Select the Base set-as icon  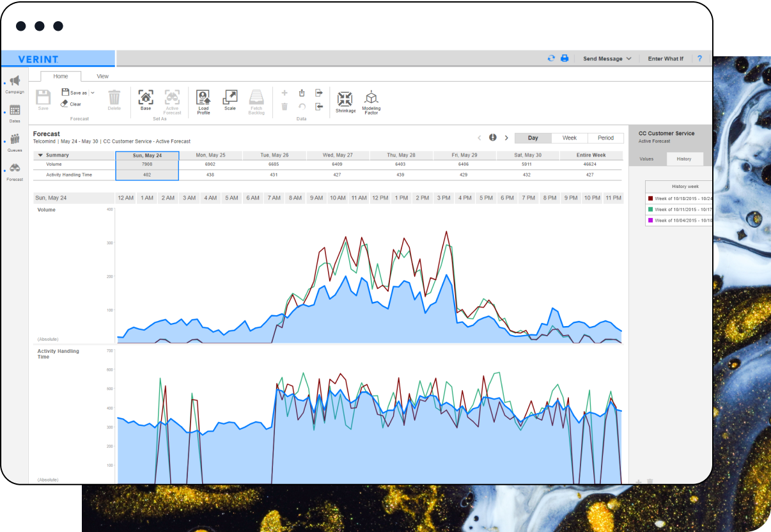[x=146, y=98]
